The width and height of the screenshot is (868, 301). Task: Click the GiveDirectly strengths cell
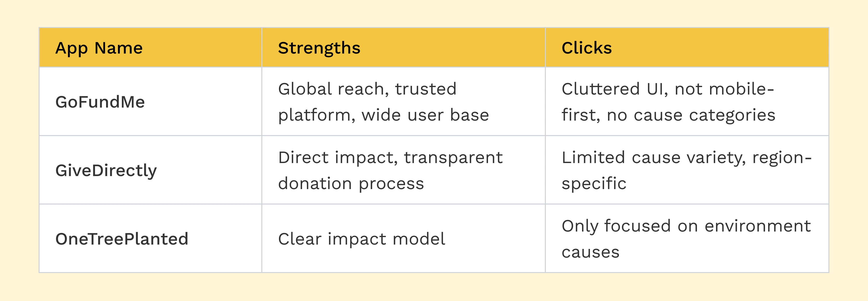(390, 170)
